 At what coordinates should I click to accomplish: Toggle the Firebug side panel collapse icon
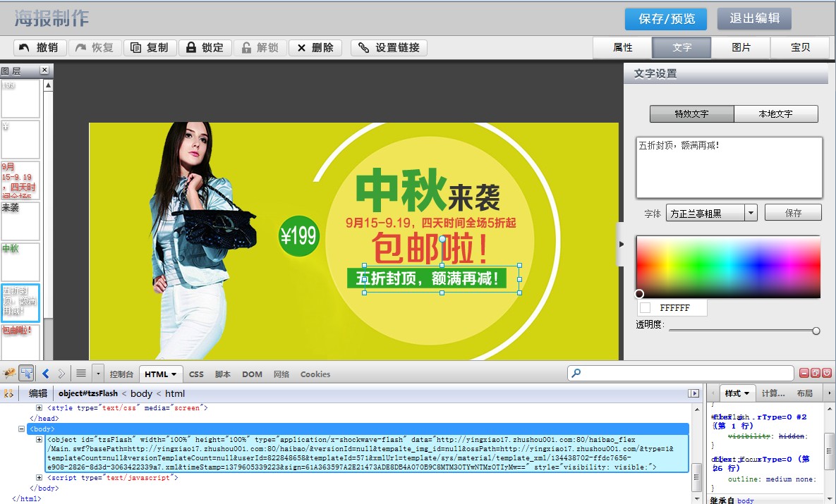[x=693, y=393]
